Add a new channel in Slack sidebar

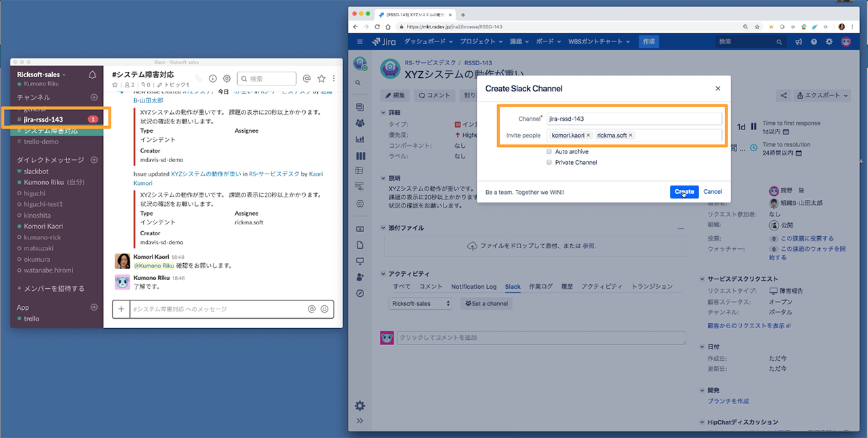[x=94, y=97]
